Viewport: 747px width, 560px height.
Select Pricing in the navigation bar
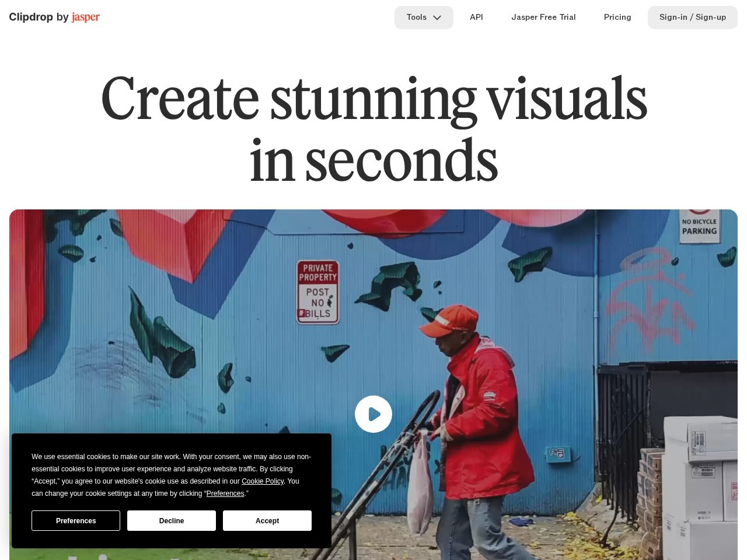617,17
